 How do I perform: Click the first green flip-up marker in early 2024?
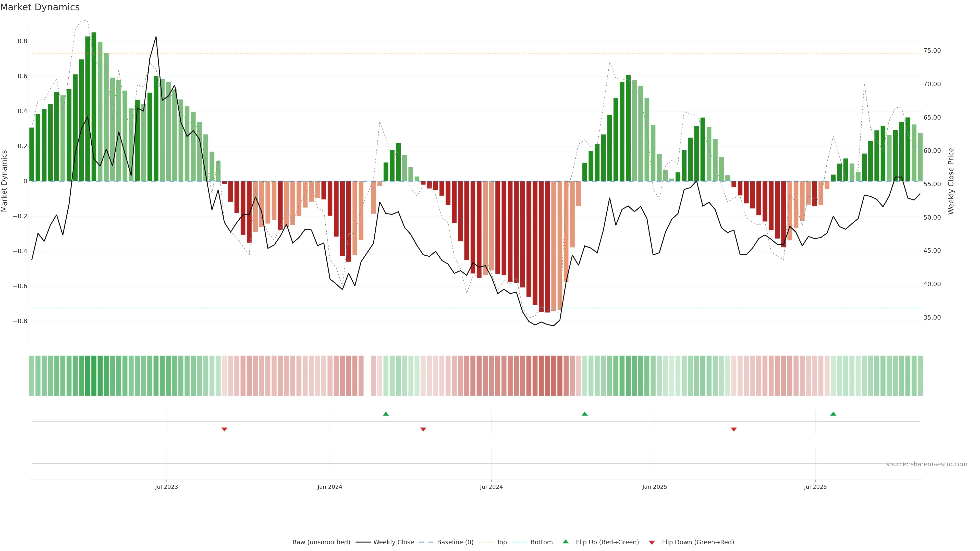coord(386,414)
